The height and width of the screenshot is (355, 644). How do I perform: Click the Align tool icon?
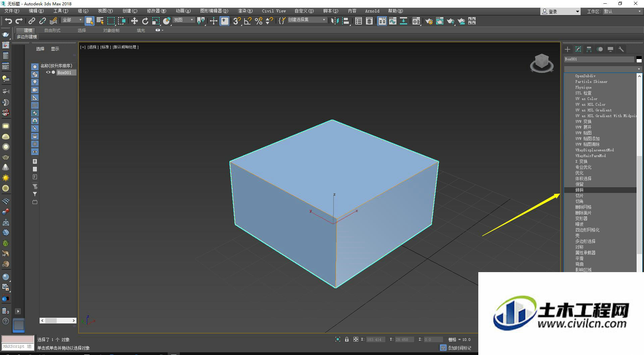tap(346, 21)
